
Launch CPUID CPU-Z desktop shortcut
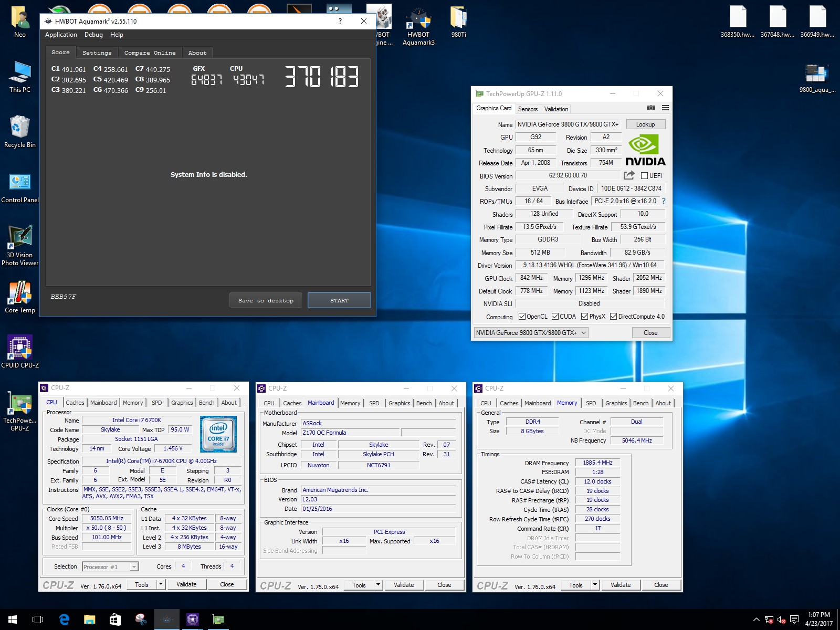click(x=20, y=352)
